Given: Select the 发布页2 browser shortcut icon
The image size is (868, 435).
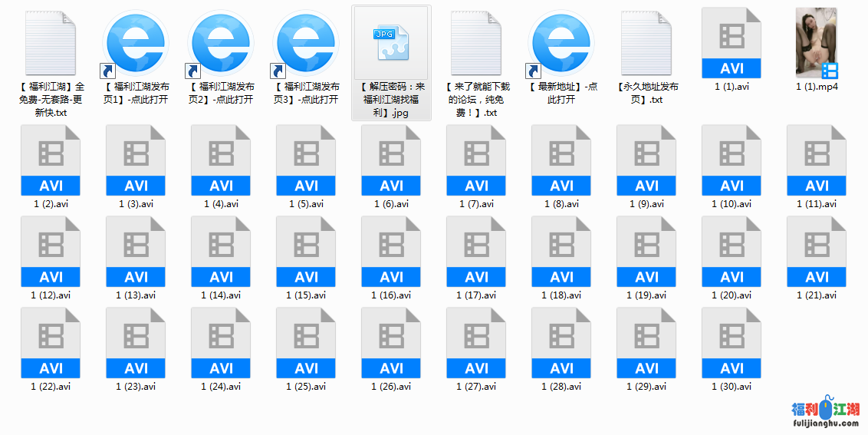Looking at the screenshot, I should (221, 44).
